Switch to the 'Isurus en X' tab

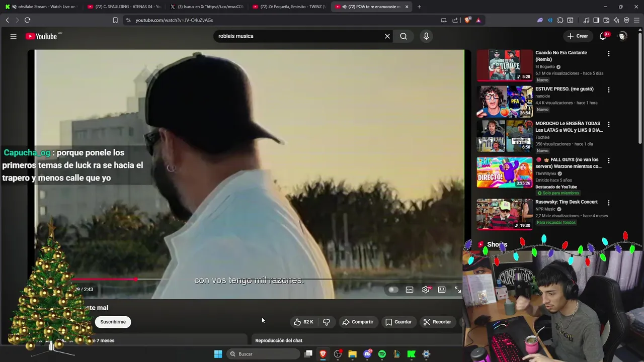tap(207, 7)
